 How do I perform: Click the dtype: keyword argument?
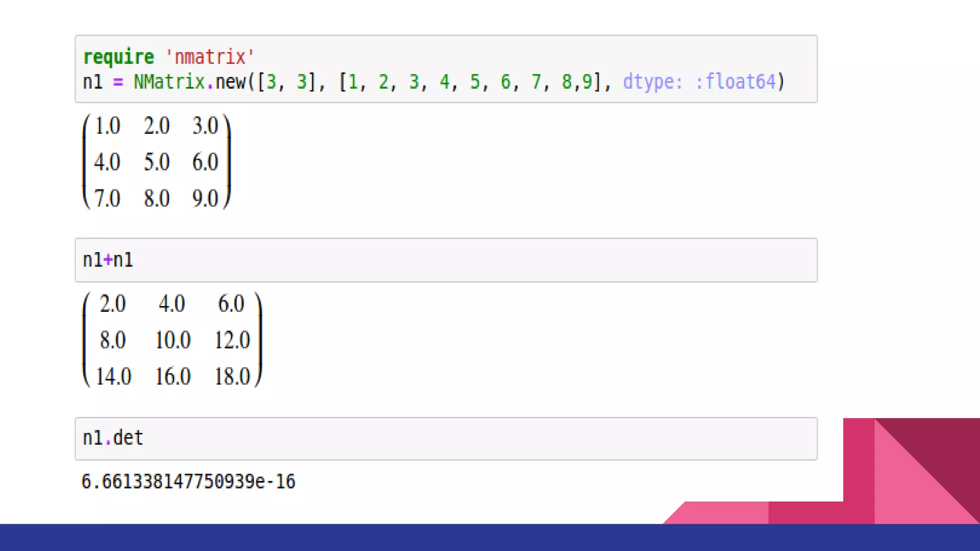point(652,82)
